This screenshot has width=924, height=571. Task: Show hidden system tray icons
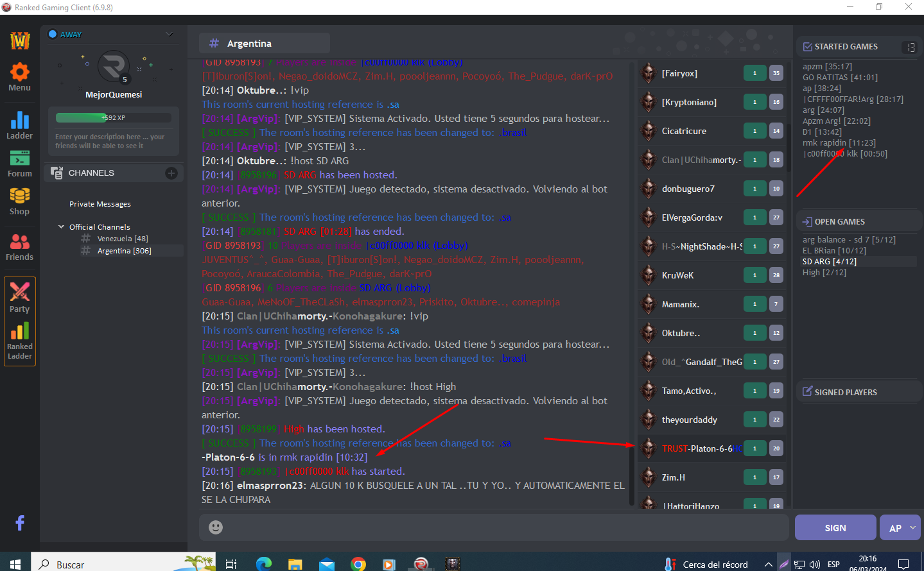768,565
